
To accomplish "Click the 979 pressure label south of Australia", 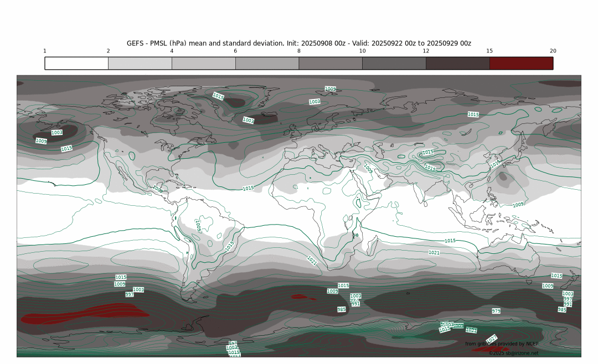I will (x=496, y=311).
